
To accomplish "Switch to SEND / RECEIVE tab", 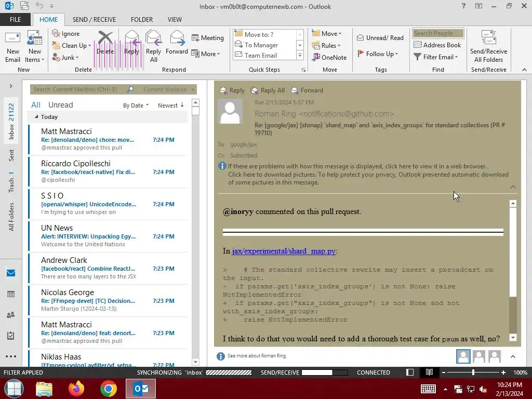I will (x=94, y=20).
